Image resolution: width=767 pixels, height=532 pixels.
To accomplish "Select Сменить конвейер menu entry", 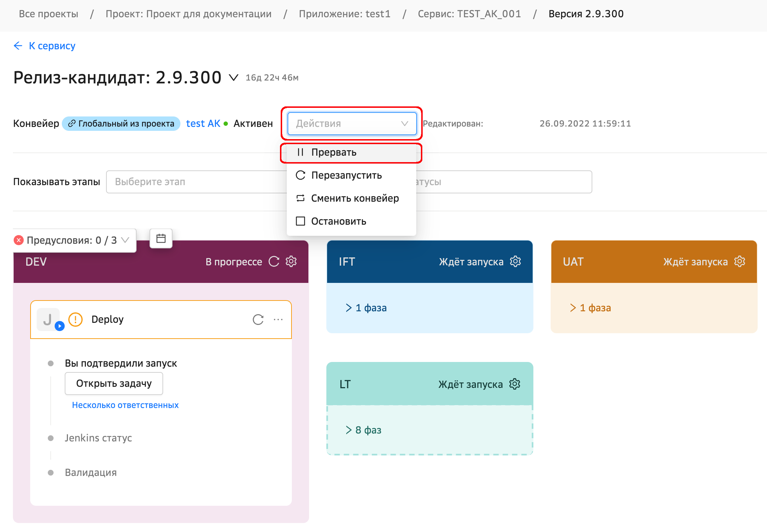I will tap(354, 198).
